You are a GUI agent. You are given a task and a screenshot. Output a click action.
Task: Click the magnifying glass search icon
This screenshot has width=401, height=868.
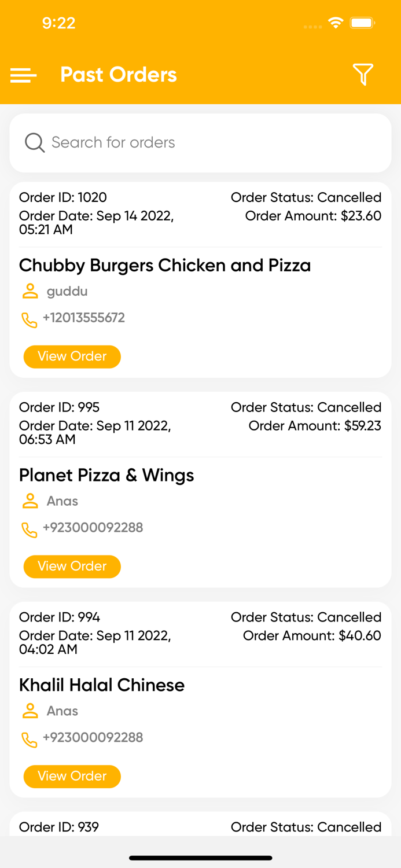click(x=34, y=142)
